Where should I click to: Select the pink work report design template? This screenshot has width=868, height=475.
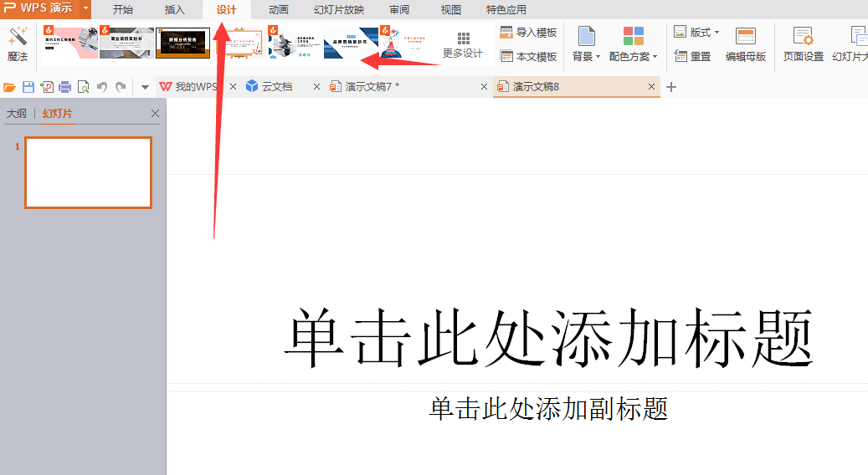70,43
